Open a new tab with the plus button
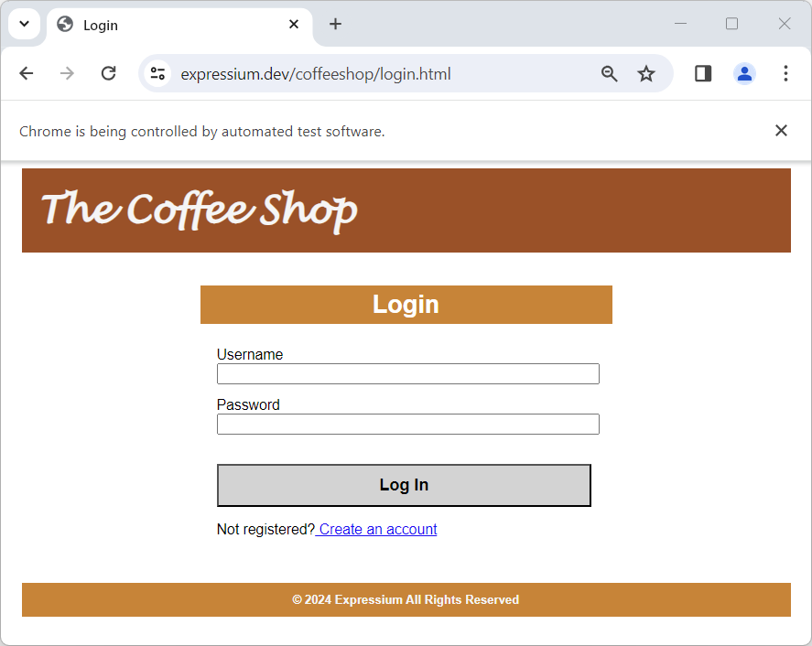This screenshot has width=812, height=646. [335, 25]
